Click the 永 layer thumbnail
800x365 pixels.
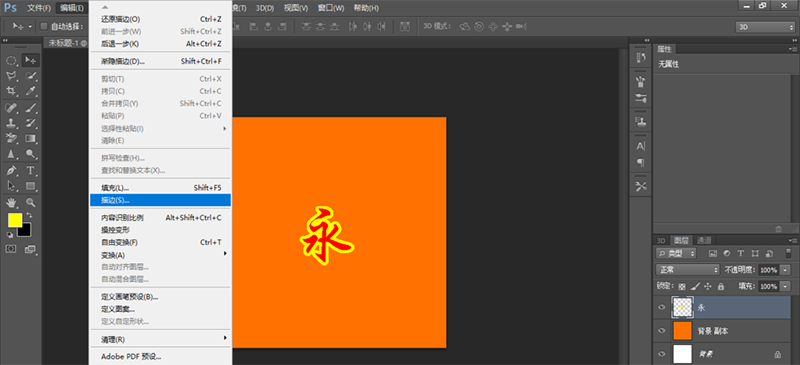[x=683, y=307]
